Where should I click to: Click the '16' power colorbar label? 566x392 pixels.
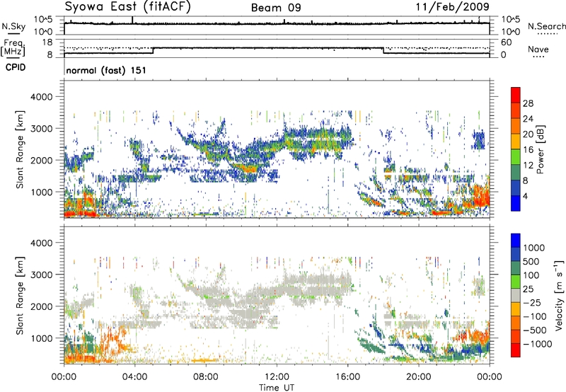point(528,150)
